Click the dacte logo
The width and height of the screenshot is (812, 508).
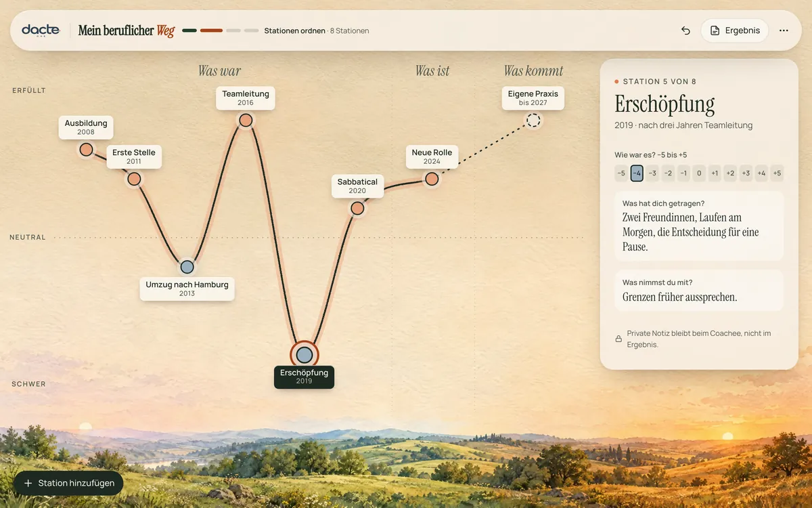pos(41,30)
